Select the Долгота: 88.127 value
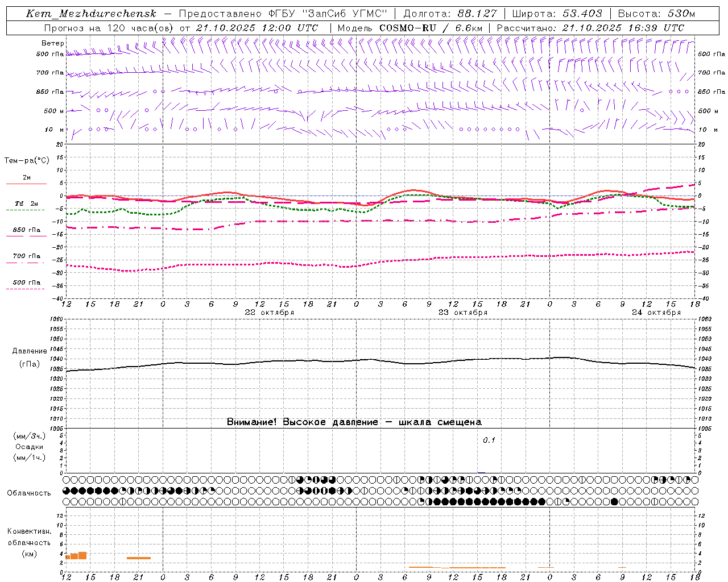The height and width of the screenshot is (582, 728). pos(450,14)
